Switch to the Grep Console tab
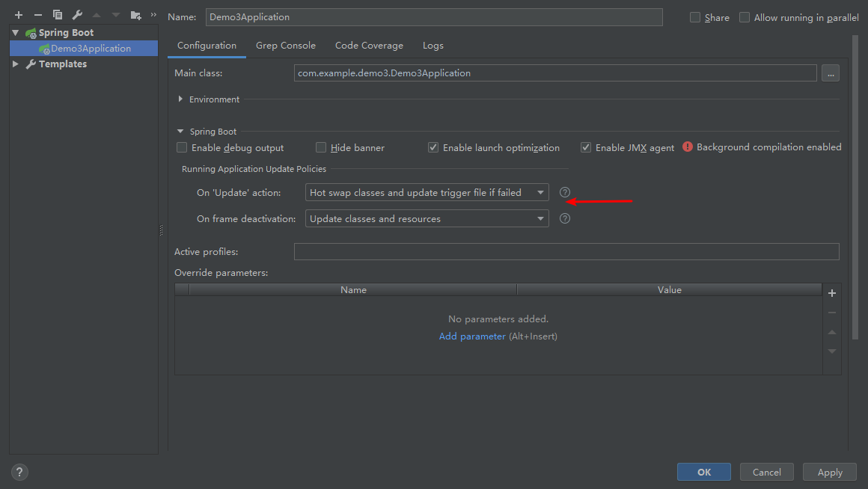868x489 pixels. tap(285, 46)
